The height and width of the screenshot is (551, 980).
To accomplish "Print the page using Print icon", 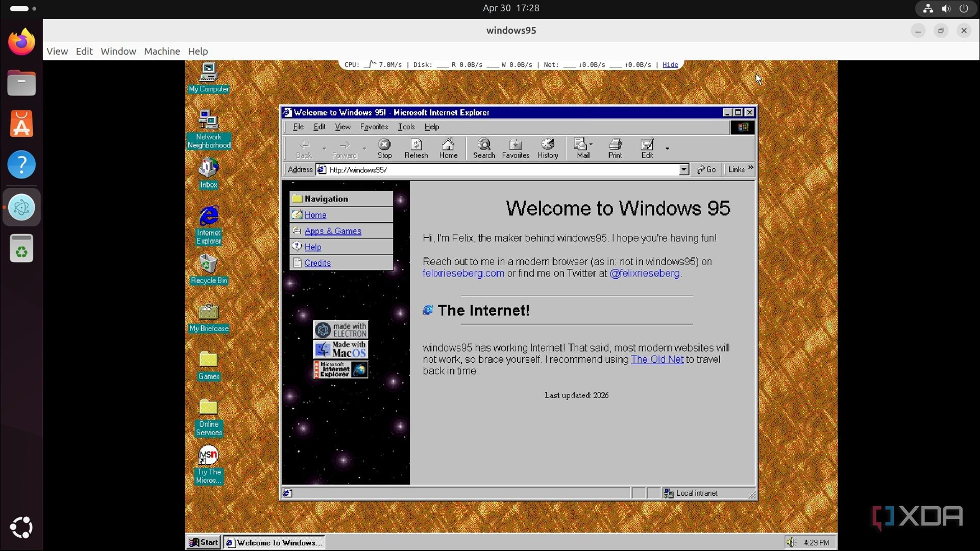I will click(615, 149).
